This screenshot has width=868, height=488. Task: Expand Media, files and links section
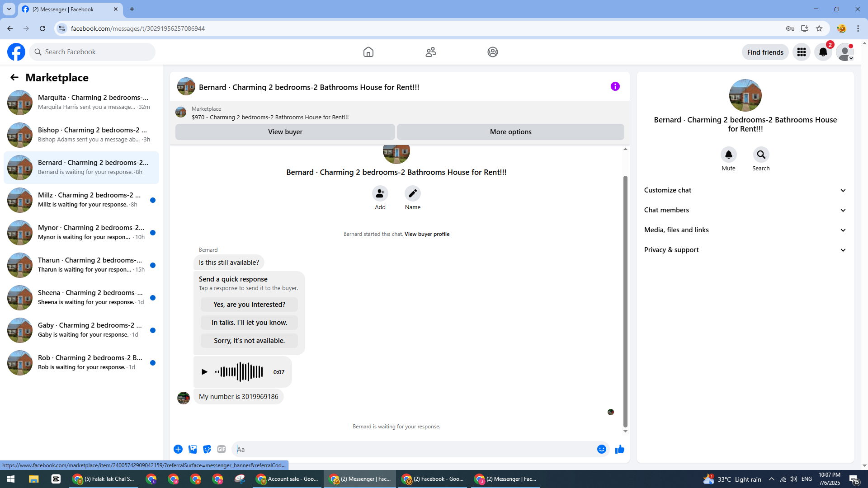point(745,230)
